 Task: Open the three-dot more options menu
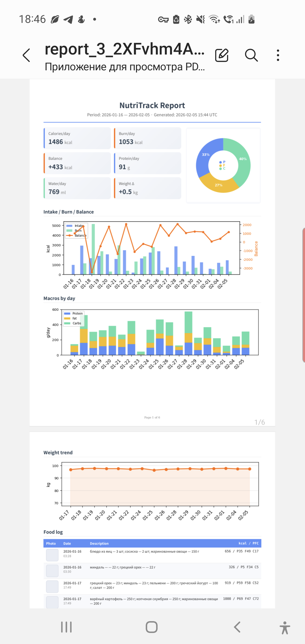(x=278, y=55)
